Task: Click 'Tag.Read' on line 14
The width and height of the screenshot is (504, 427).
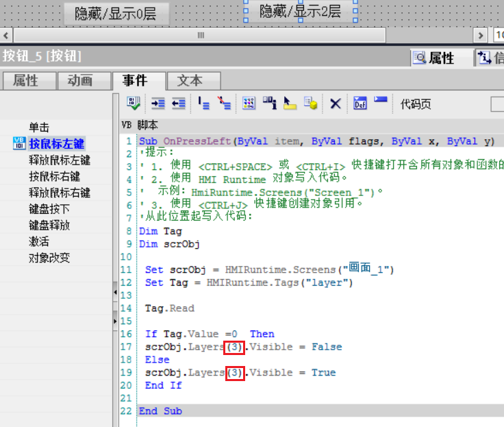Action: [x=170, y=308]
